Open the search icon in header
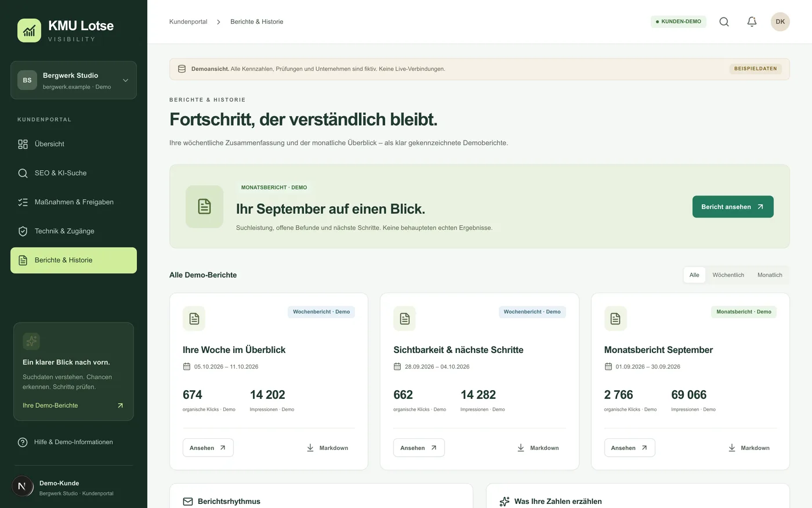This screenshot has width=812, height=508. click(724, 21)
